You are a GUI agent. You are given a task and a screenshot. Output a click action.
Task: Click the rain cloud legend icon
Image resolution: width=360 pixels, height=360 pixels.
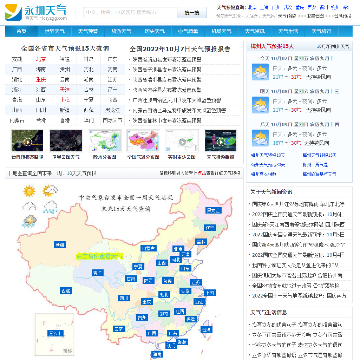(x=50, y=207)
